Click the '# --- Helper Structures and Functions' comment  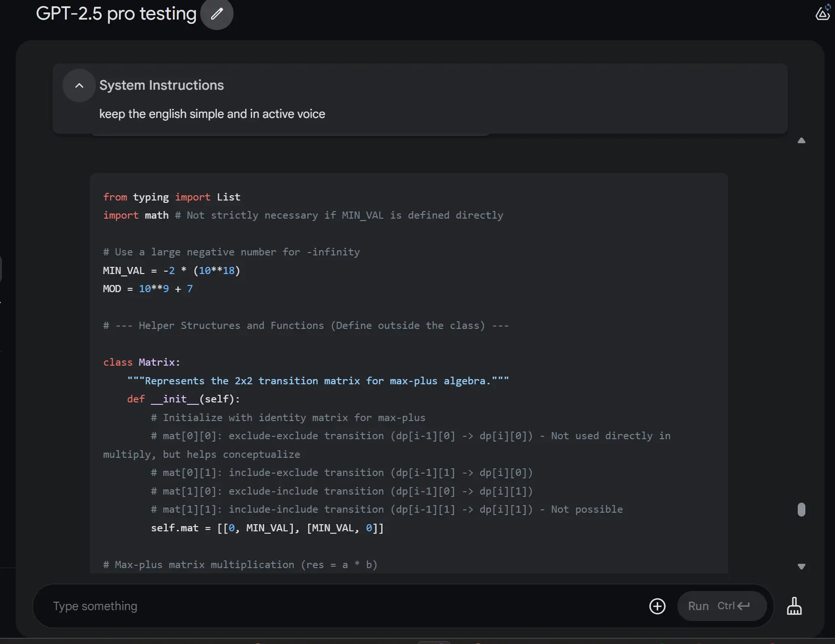(x=306, y=326)
